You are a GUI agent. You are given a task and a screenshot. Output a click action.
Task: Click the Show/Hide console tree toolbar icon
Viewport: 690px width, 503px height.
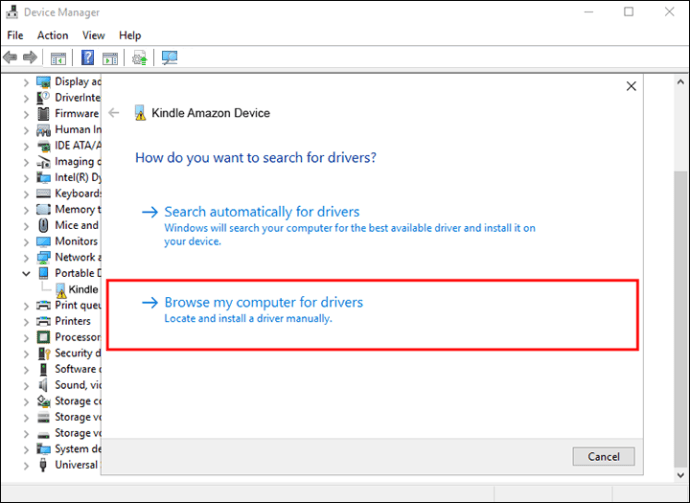point(58,58)
